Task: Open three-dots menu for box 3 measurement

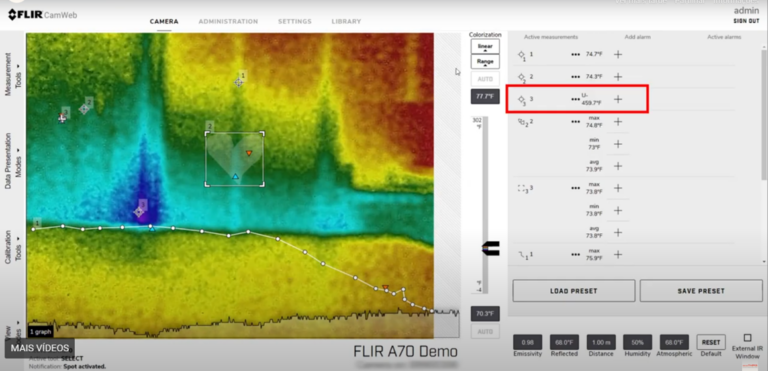Action: (576, 188)
